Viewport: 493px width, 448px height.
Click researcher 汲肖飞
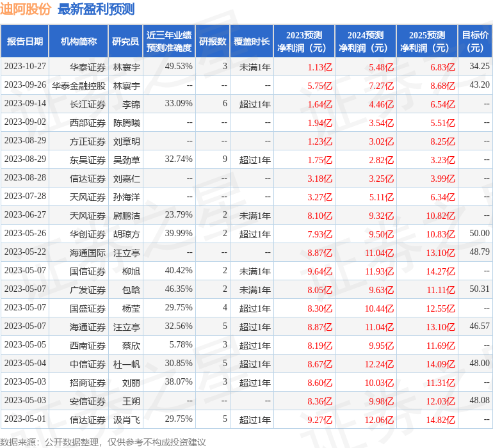(127, 420)
